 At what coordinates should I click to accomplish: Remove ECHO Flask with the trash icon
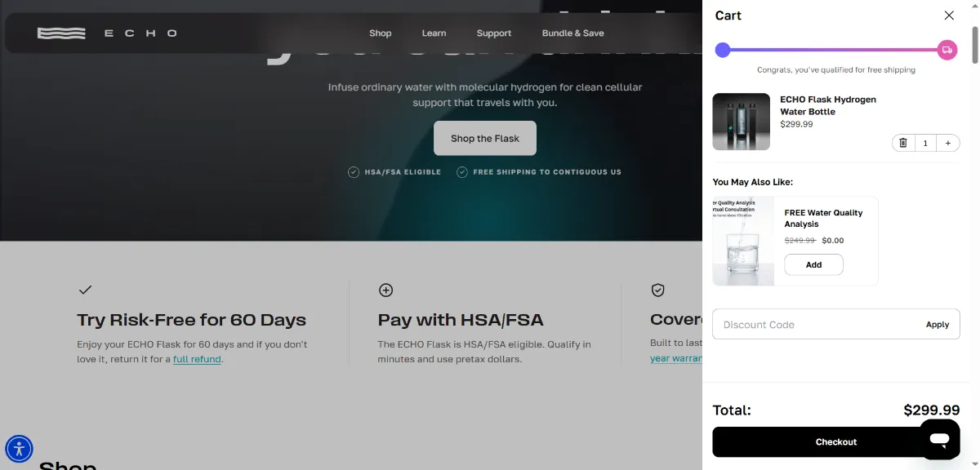coord(903,143)
